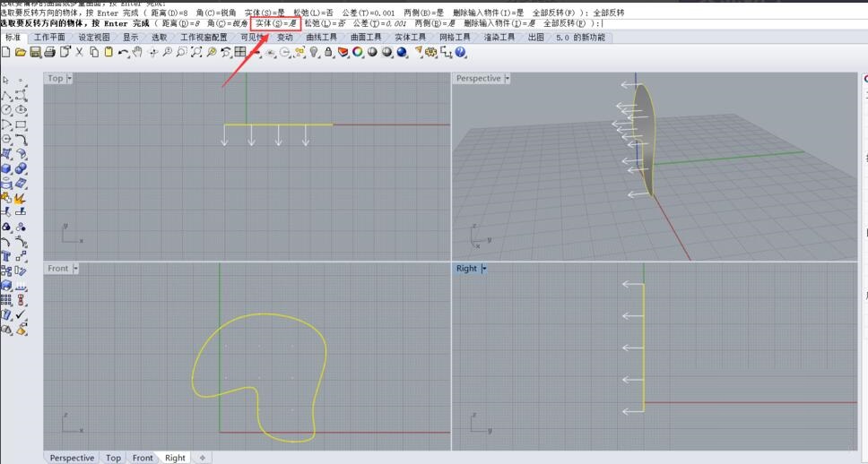
Task: Select the Circle tool in left sidebar
Action: 6,110
